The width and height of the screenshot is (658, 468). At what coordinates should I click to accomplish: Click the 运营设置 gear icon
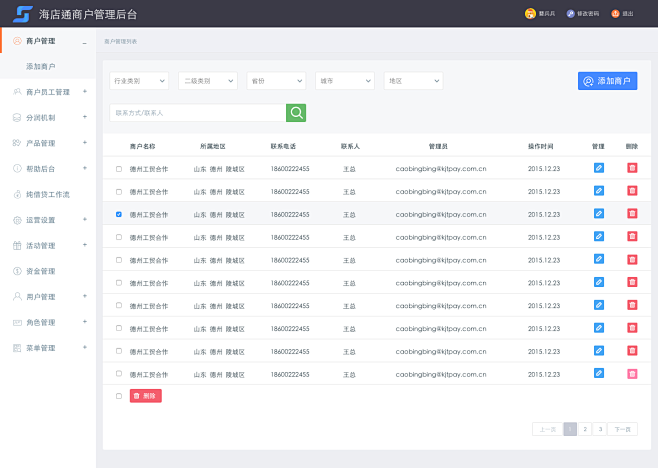tap(17, 220)
